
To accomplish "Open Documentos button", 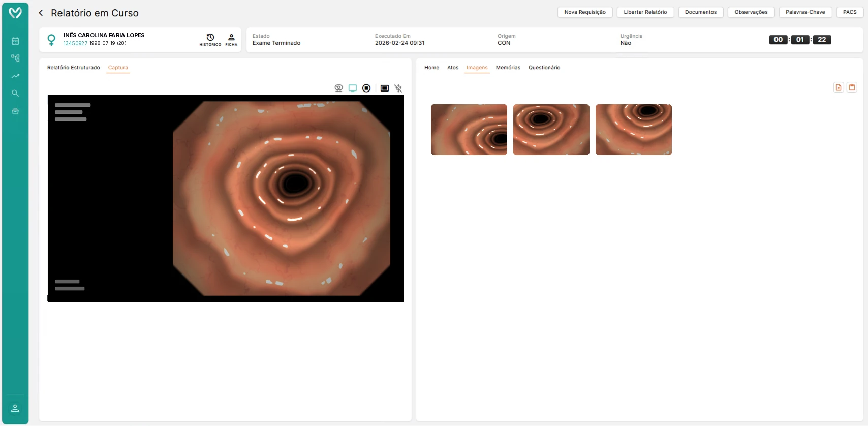I will pos(701,12).
